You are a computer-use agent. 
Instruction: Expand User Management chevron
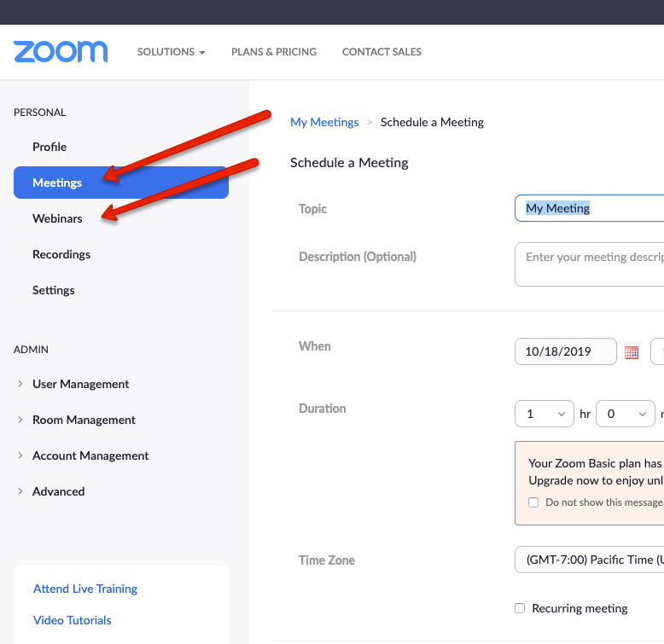[20, 384]
